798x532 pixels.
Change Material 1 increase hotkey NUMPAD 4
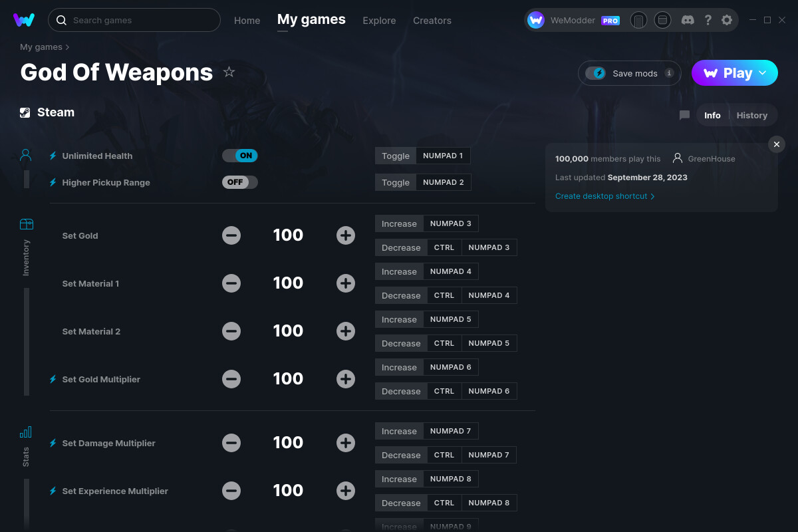pos(450,271)
